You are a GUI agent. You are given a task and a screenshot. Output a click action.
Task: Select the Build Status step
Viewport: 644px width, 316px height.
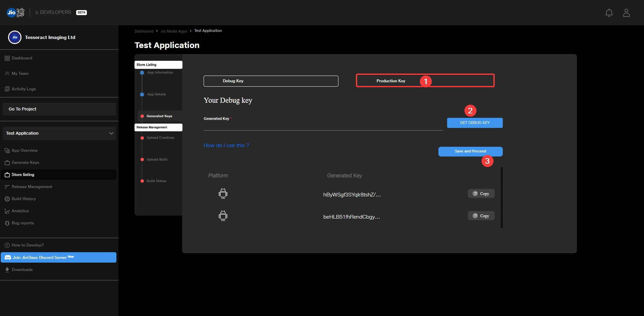point(156,181)
